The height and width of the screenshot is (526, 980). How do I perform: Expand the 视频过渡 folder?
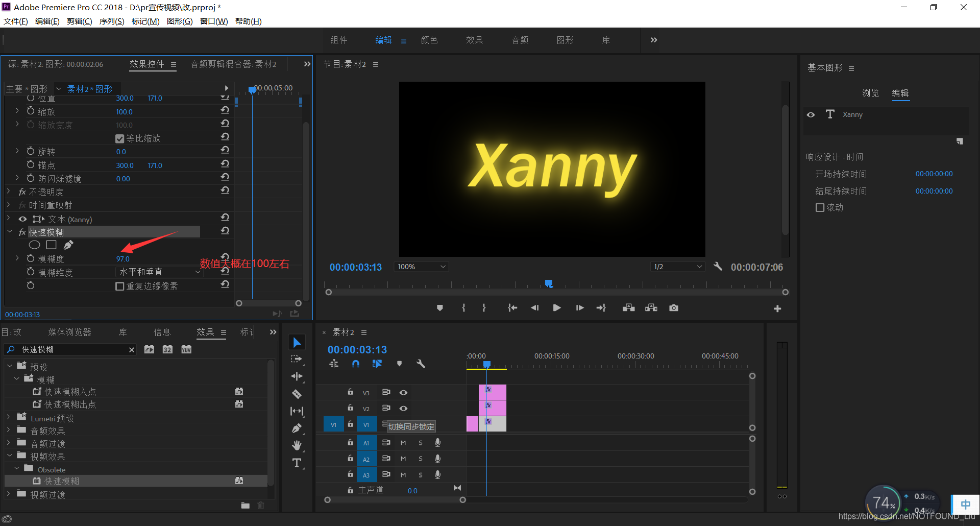pyautogui.click(x=9, y=494)
